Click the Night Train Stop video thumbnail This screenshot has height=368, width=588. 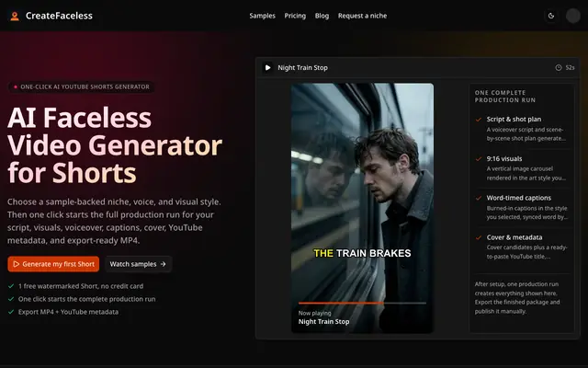[x=362, y=208]
